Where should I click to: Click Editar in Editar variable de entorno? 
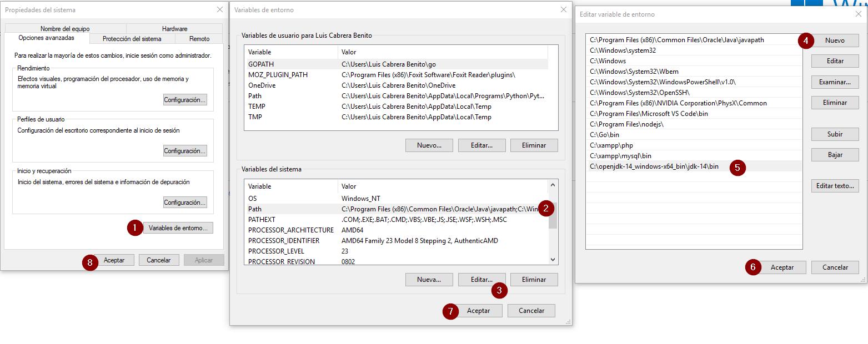(835, 61)
